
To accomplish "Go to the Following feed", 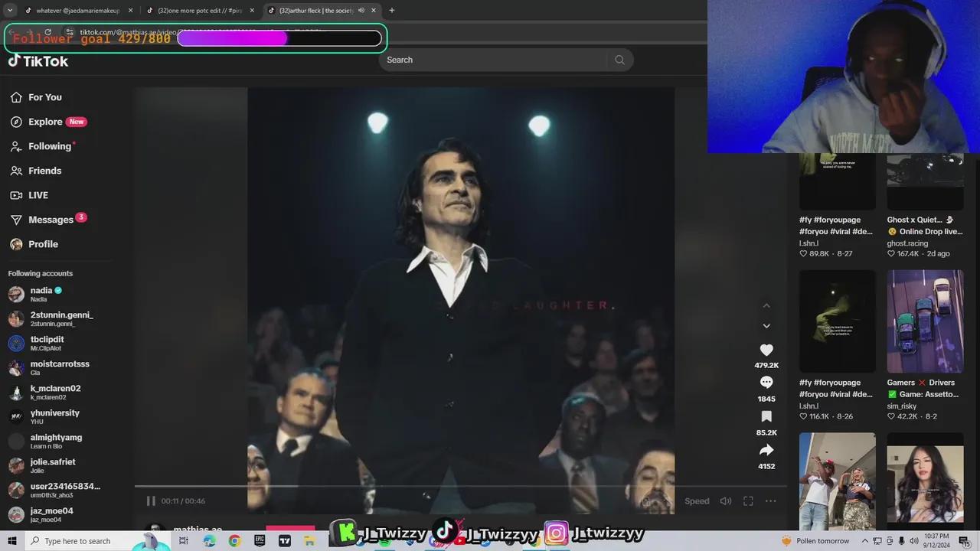I will (42, 146).
